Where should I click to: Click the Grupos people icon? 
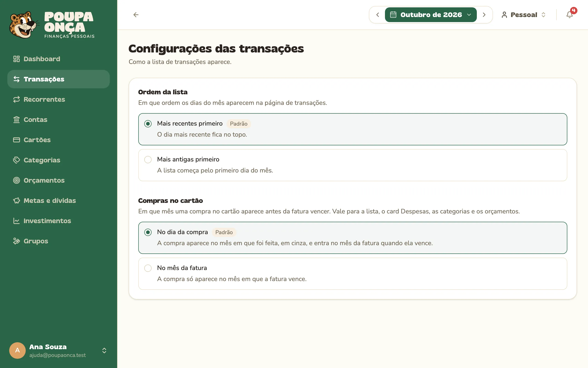pyautogui.click(x=17, y=241)
